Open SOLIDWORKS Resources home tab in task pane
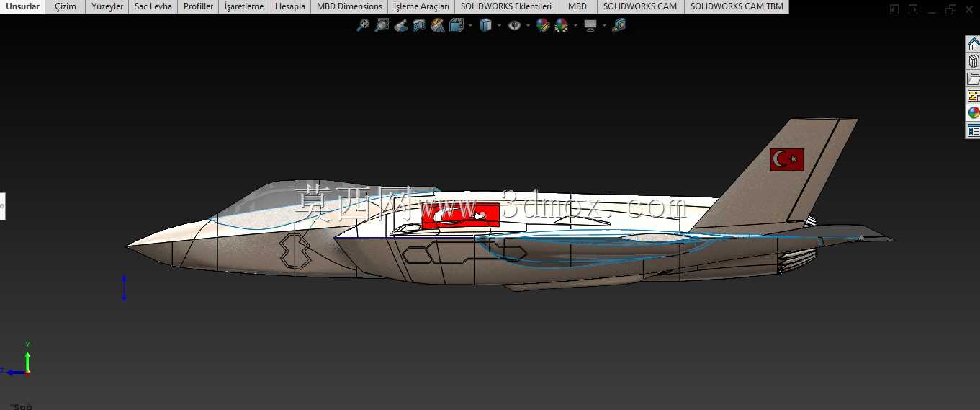The image size is (980, 410). tap(973, 45)
